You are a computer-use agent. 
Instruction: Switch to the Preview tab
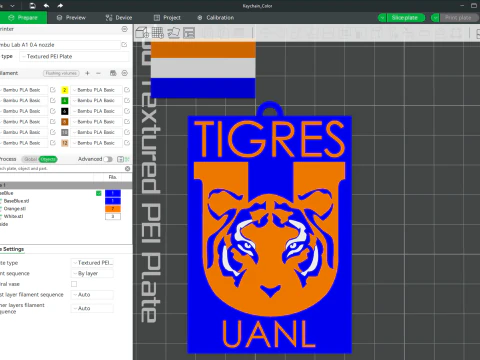point(71,18)
